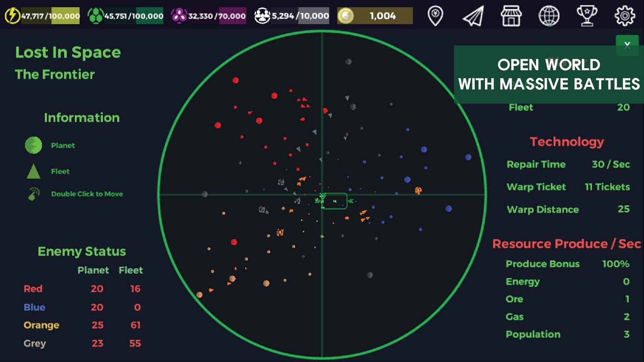Screen dimensions: 644x362
Task: Click the orange planet at bottom-left radar edge
Action: pyautogui.click(x=199, y=295)
